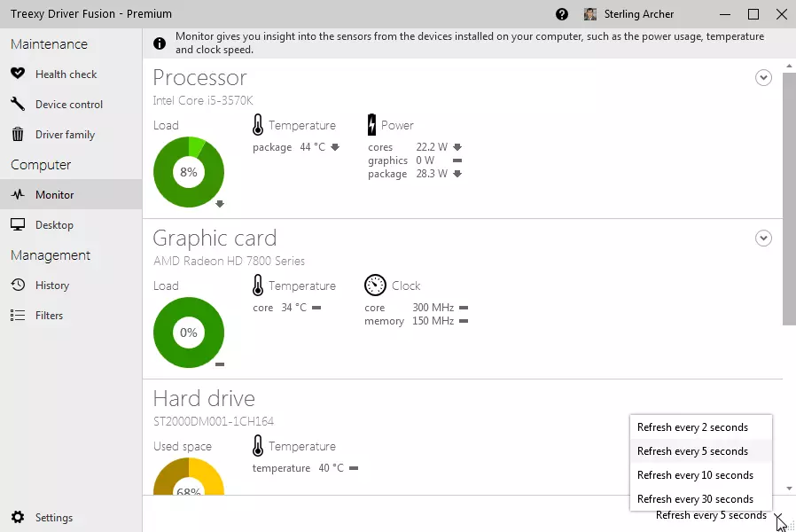Toggle the refresh interval dropdown arrow
Viewport: 796px width, 532px height.
(x=777, y=516)
